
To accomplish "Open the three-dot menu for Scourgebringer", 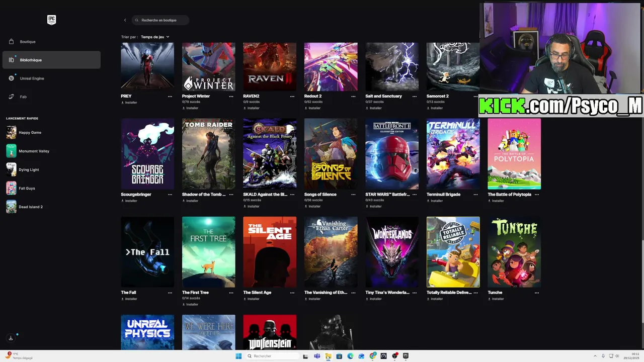I will (x=170, y=195).
